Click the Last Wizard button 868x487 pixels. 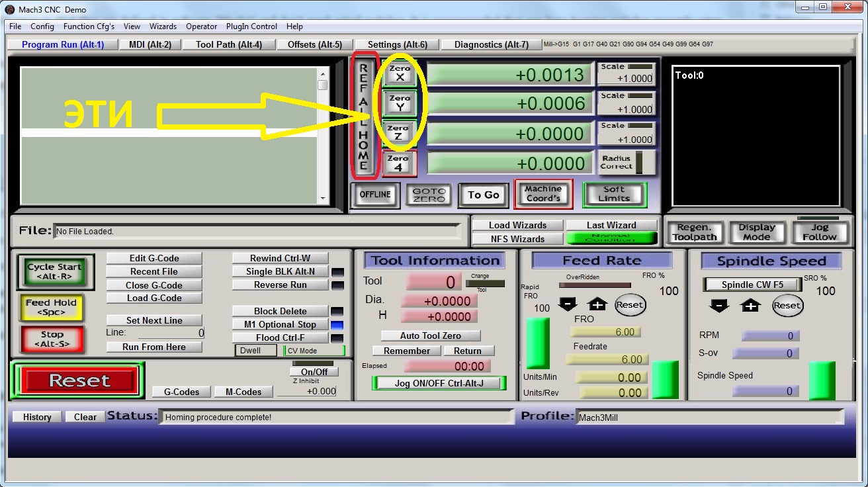pos(611,225)
